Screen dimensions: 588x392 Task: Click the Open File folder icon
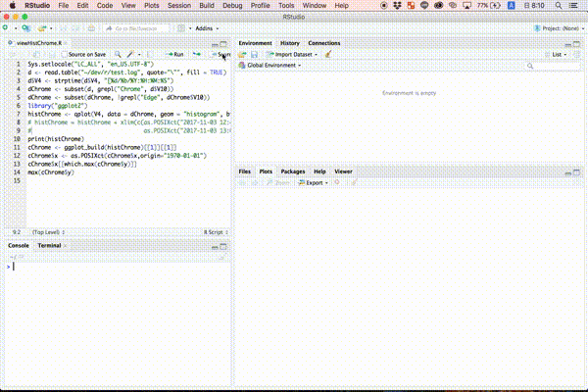(42, 28)
